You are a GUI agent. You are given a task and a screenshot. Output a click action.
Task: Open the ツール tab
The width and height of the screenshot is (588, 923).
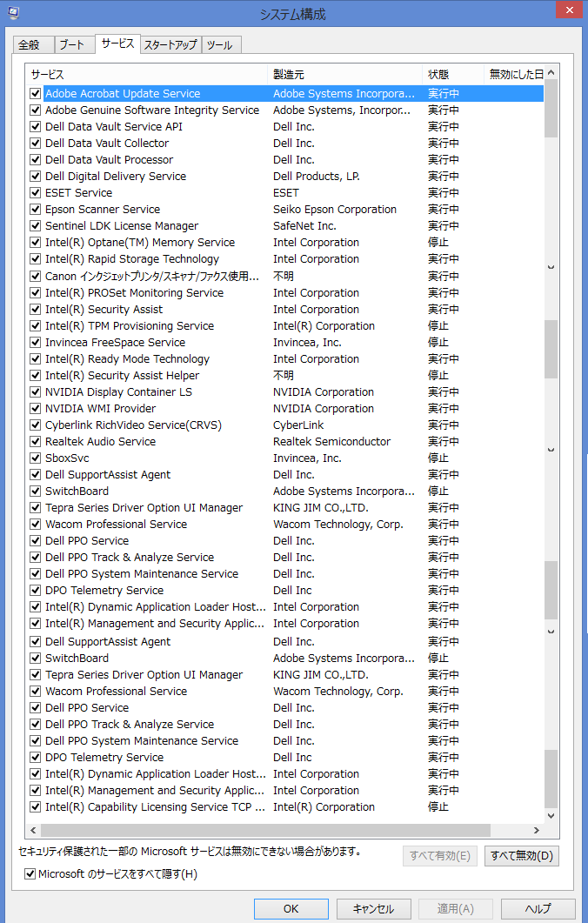[x=219, y=44]
